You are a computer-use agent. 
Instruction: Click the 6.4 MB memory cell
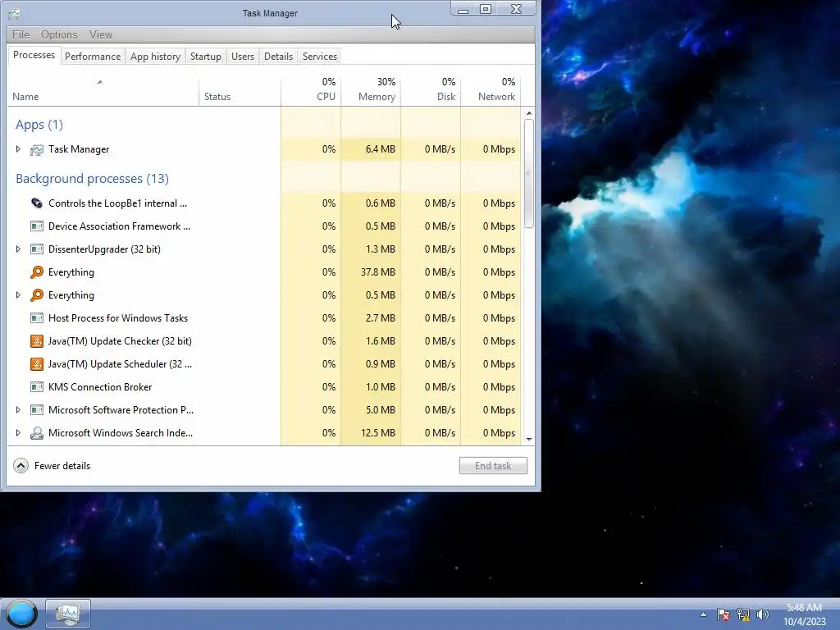(371, 149)
